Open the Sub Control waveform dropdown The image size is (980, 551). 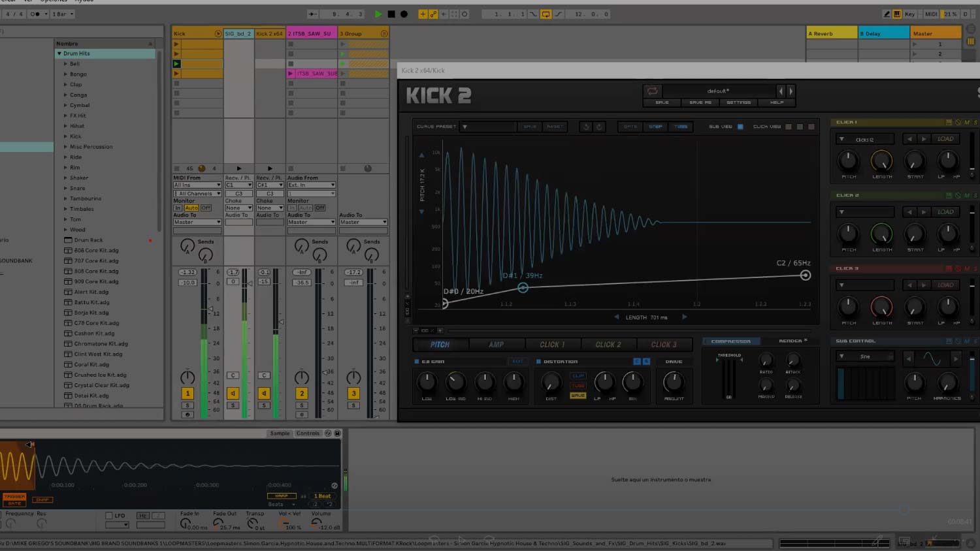point(865,356)
